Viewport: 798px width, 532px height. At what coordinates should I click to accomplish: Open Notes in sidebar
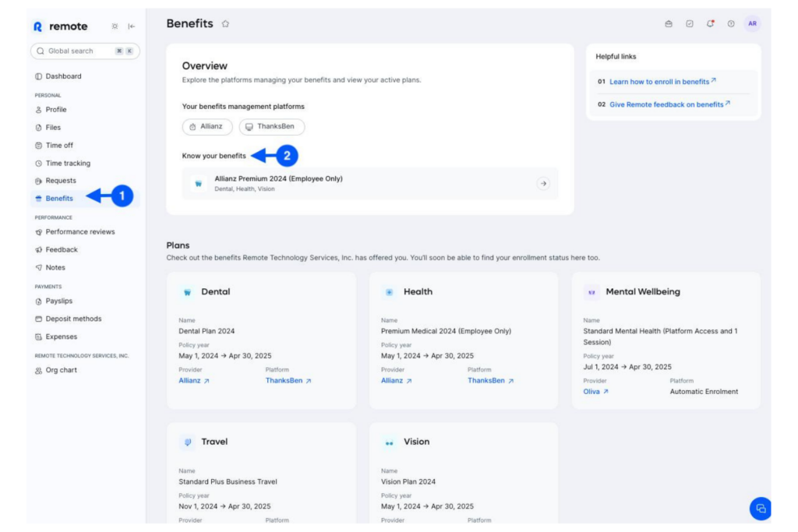coord(55,267)
